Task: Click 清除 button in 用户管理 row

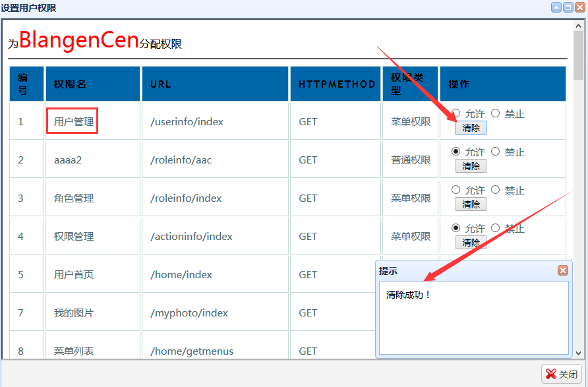Action: (x=471, y=128)
